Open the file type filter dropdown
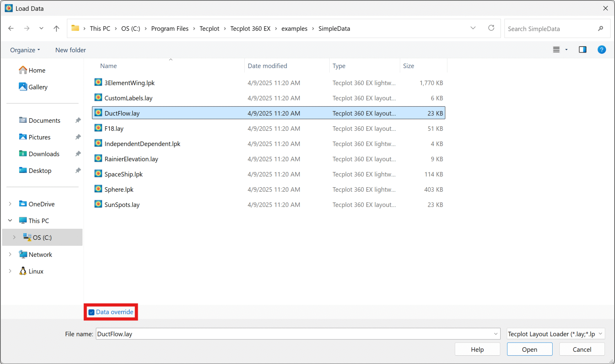This screenshot has height=364, width=615. coord(556,334)
